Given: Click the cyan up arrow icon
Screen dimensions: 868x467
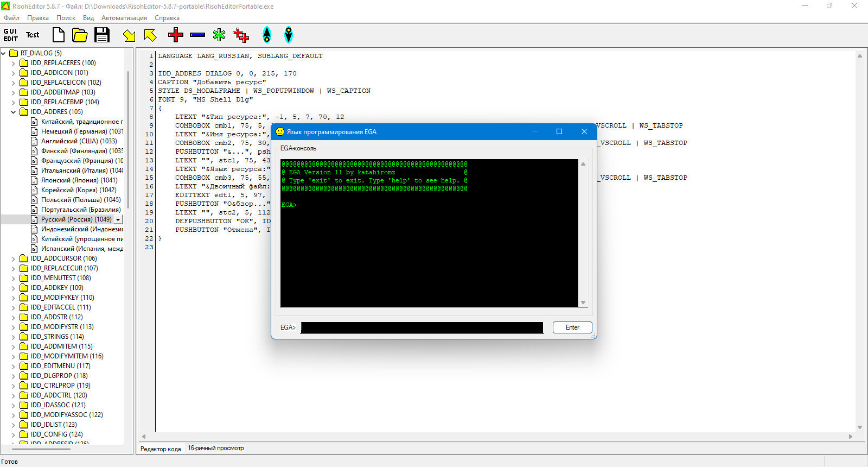Looking at the screenshot, I should pos(267,35).
